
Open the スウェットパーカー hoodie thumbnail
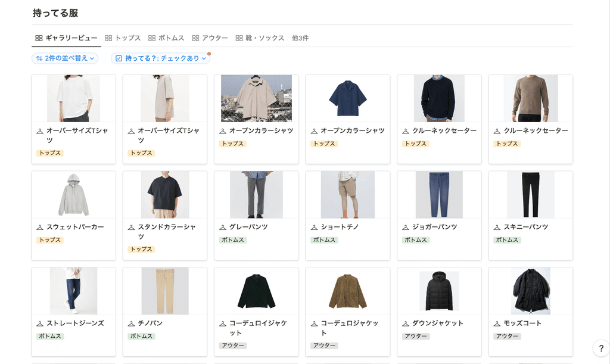click(x=73, y=195)
